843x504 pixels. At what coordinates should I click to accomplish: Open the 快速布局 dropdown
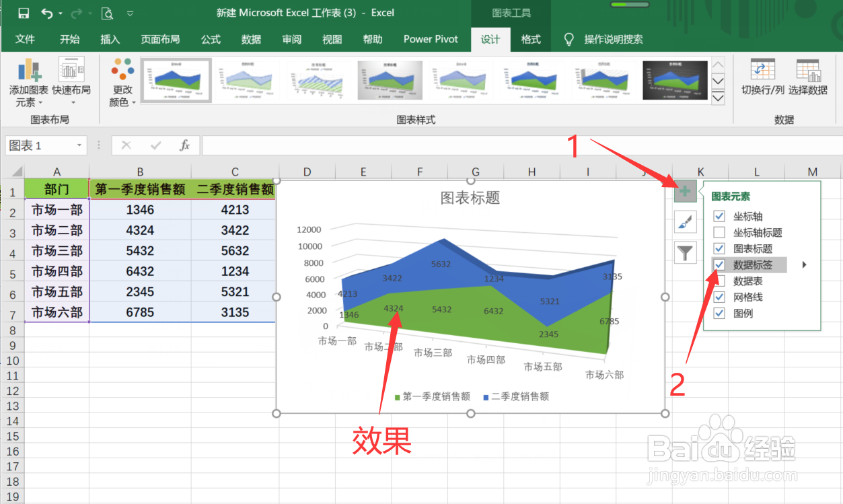71,81
